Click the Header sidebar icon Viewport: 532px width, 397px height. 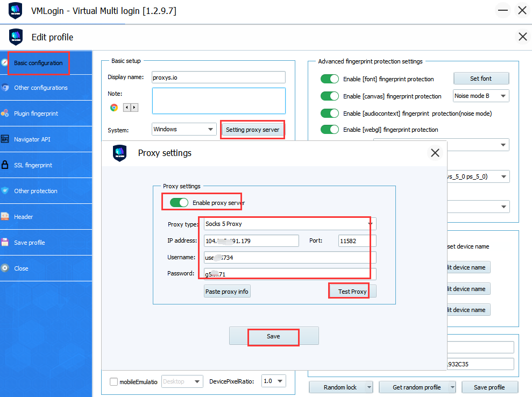tap(5, 217)
